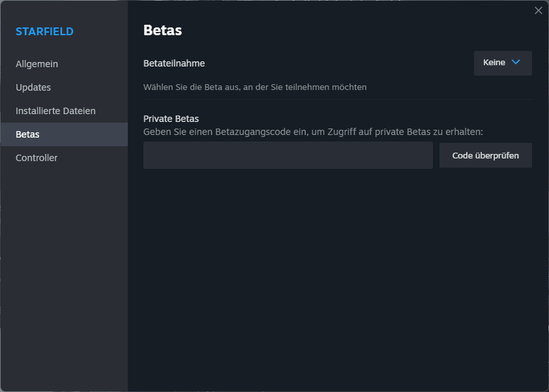Viewport: 549px width, 392px height.
Task: Click the Private Betas heading
Action: 171,119
